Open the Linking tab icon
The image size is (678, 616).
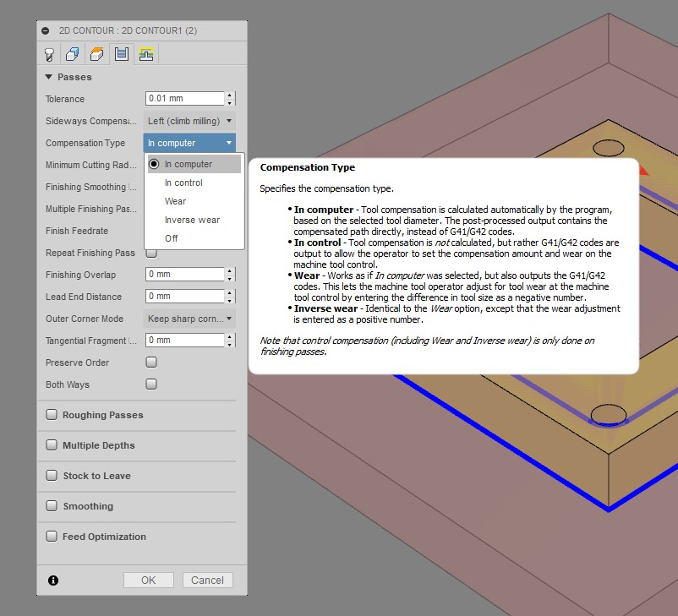[x=145, y=54]
